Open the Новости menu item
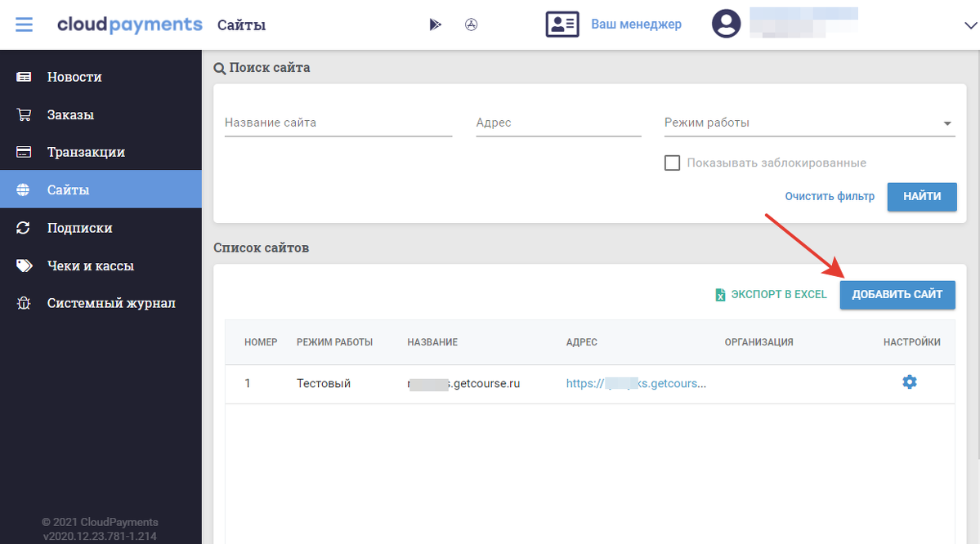Screen dimensions: 980x544 pyautogui.click(x=74, y=77)
